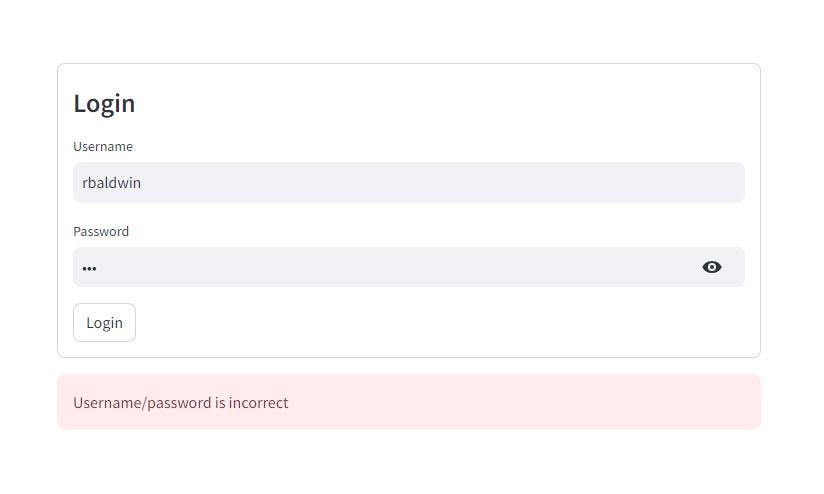Submit the form via the Login button

104,322
